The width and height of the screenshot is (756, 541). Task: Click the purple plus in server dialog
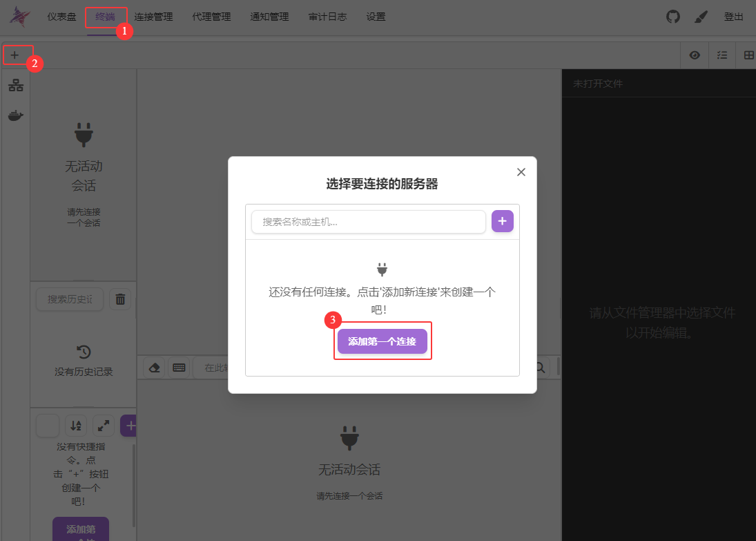pos(502,221)
